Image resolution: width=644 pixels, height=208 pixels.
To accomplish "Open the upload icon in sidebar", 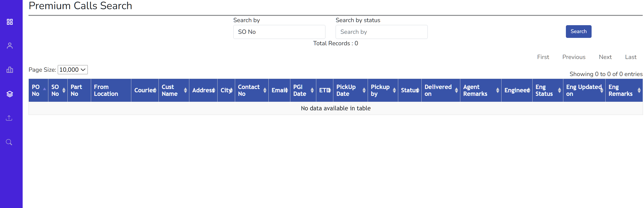I will 9,118.
